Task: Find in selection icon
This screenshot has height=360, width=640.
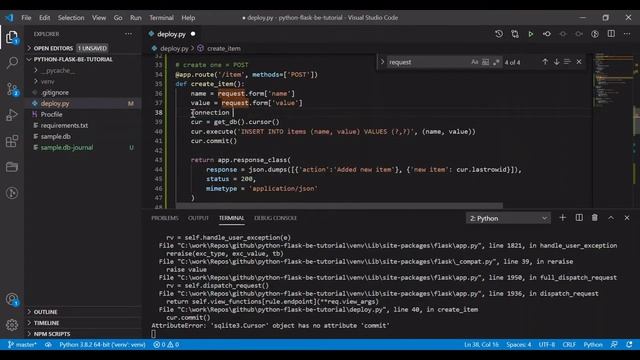Action: pyautogui.click(x=567, y=62)
